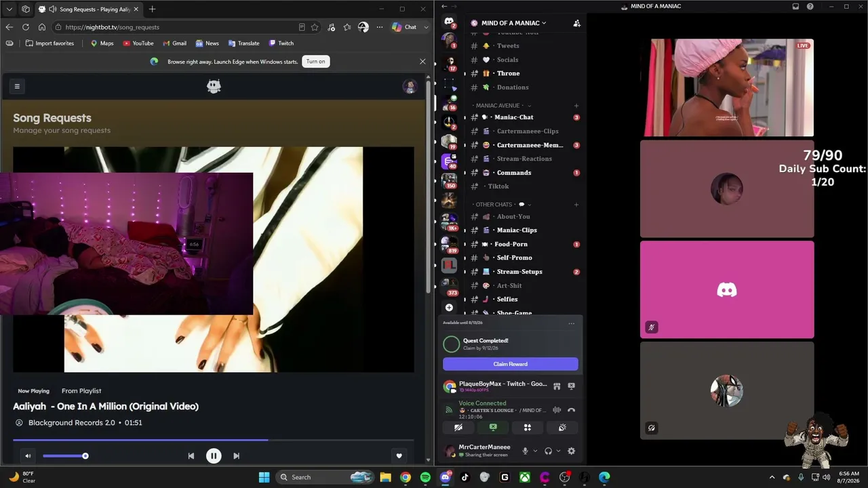Deafen Discord with headphone icon
The width and height of the screenshot is (868, 488).
548,451
